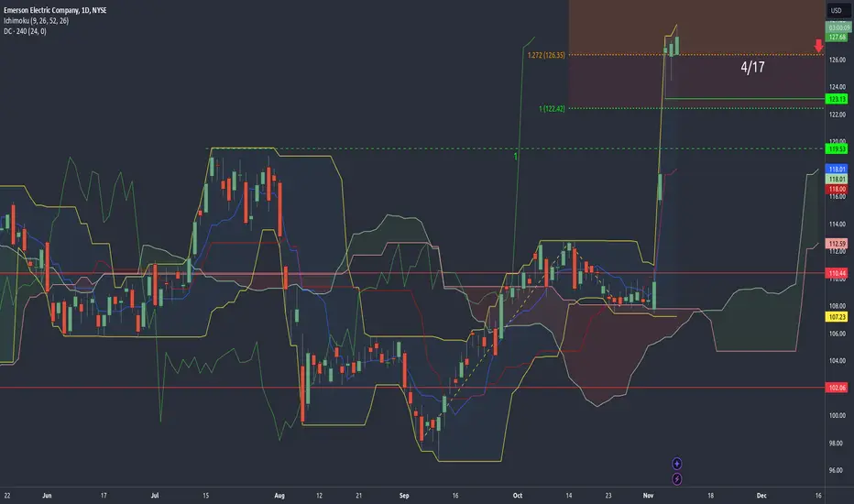Click the 21 date label on time axis
Image resolution: width=854 pixels, height=504 pixels.
click(359, 495)
